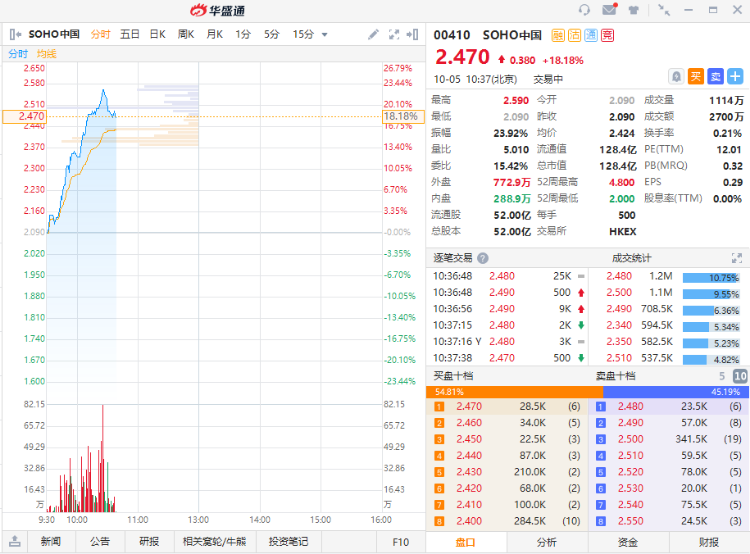Select ask level 3 at 2.500
This screenshot has height=554, width=750.
click(x=669, y=439)
